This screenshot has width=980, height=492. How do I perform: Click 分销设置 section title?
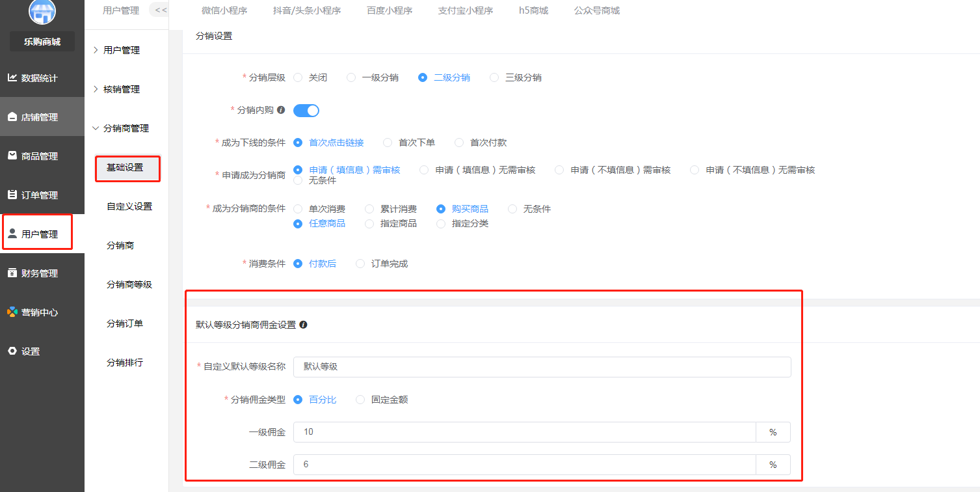pyautogui.click(x=214, y=36)
